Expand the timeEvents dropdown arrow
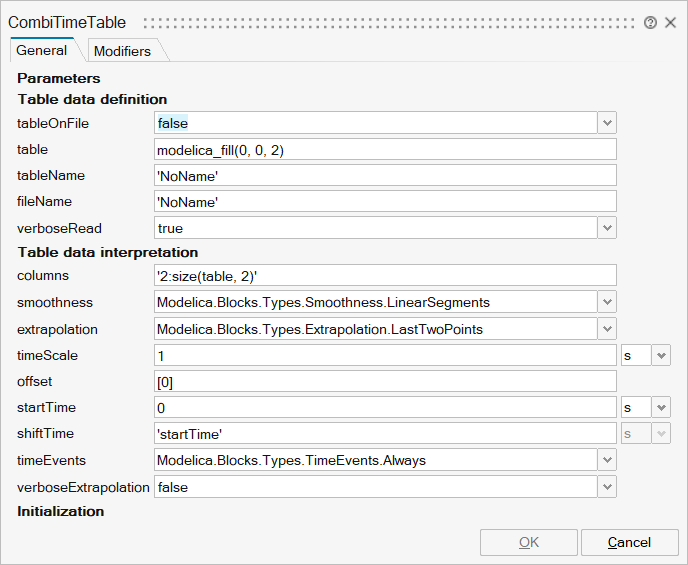 606,460
